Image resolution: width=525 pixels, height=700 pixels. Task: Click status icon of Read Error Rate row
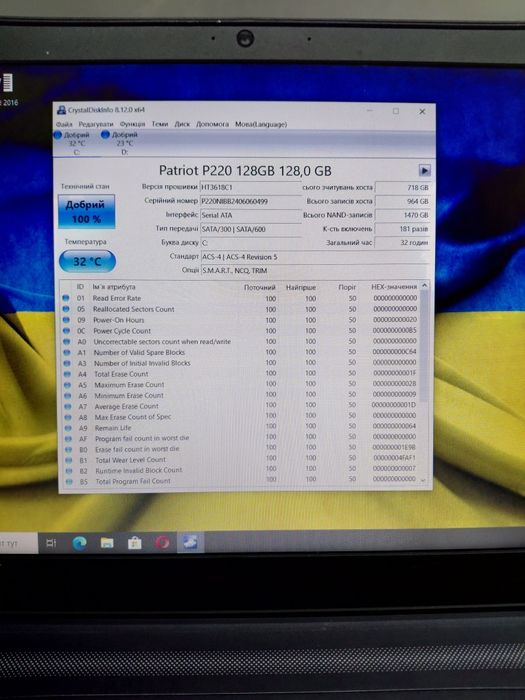coord(66,298)
